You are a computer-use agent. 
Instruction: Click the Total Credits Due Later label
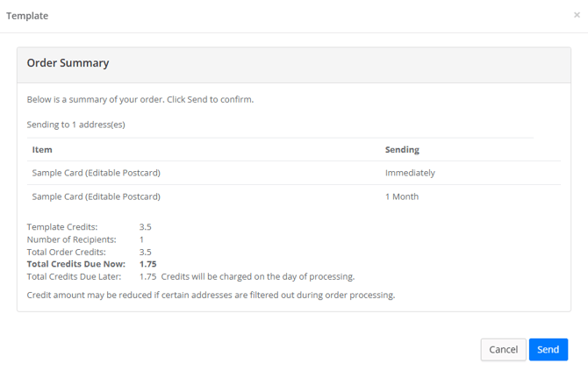(x=74, y=276)
